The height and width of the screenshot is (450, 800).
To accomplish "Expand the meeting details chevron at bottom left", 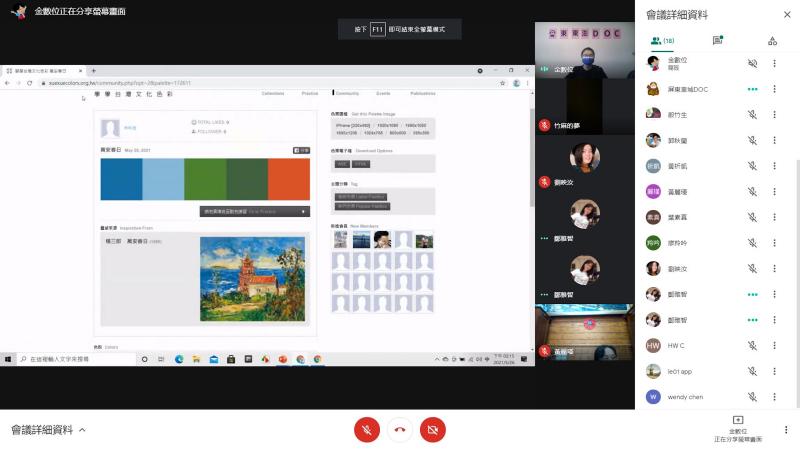I will [82, 430].
